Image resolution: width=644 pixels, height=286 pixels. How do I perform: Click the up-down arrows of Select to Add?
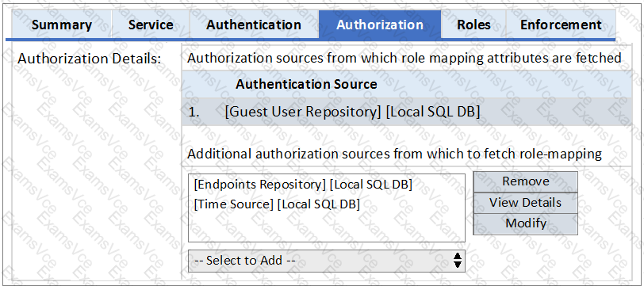point(458,261)
